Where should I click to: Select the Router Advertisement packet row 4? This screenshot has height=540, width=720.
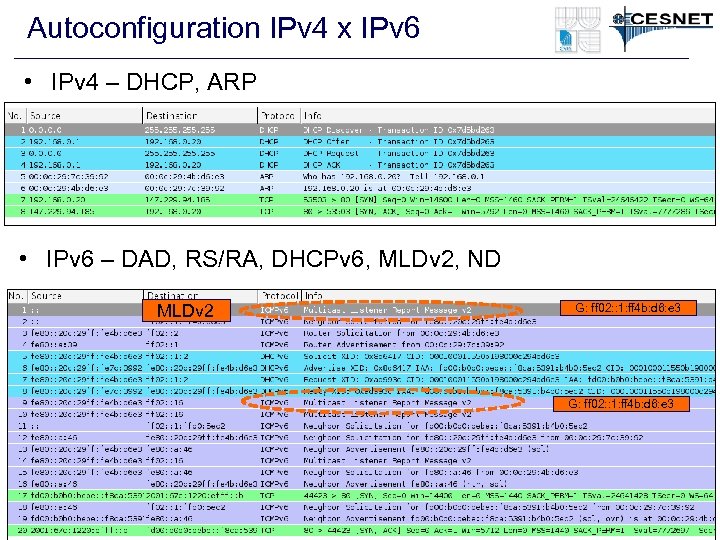361,344
